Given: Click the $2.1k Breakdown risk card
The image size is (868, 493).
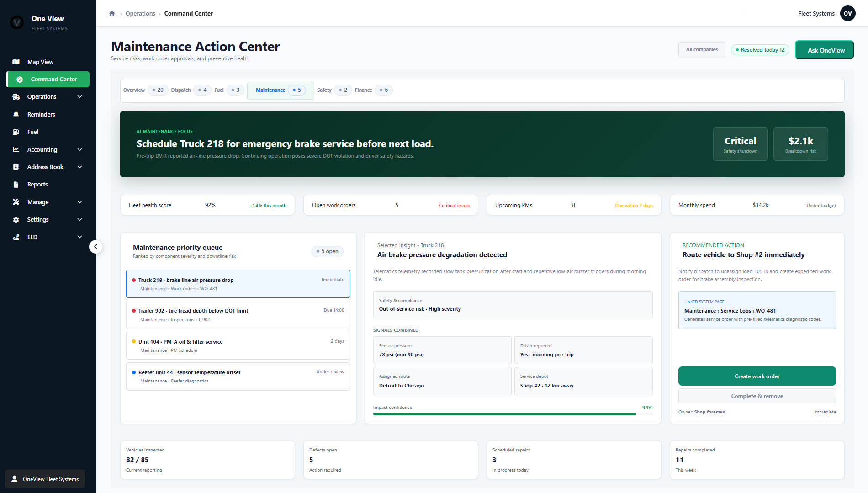Looking at the screenshot, I should [x=800, y=144].
